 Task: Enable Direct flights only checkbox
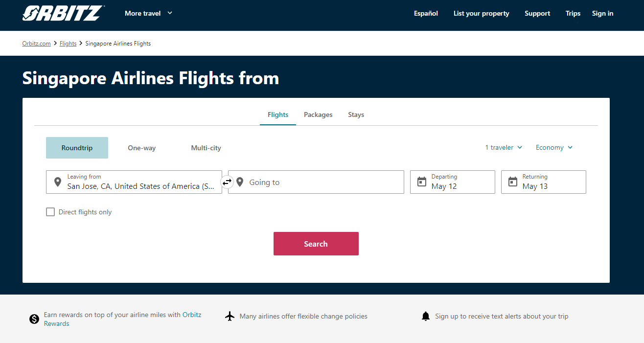(50, 212)
